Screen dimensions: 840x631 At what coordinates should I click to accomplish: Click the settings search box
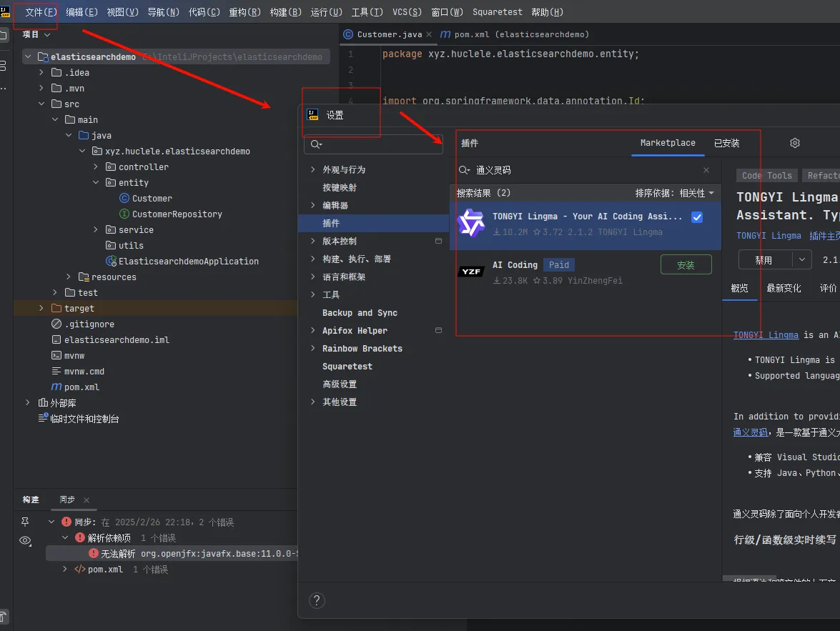373,144
